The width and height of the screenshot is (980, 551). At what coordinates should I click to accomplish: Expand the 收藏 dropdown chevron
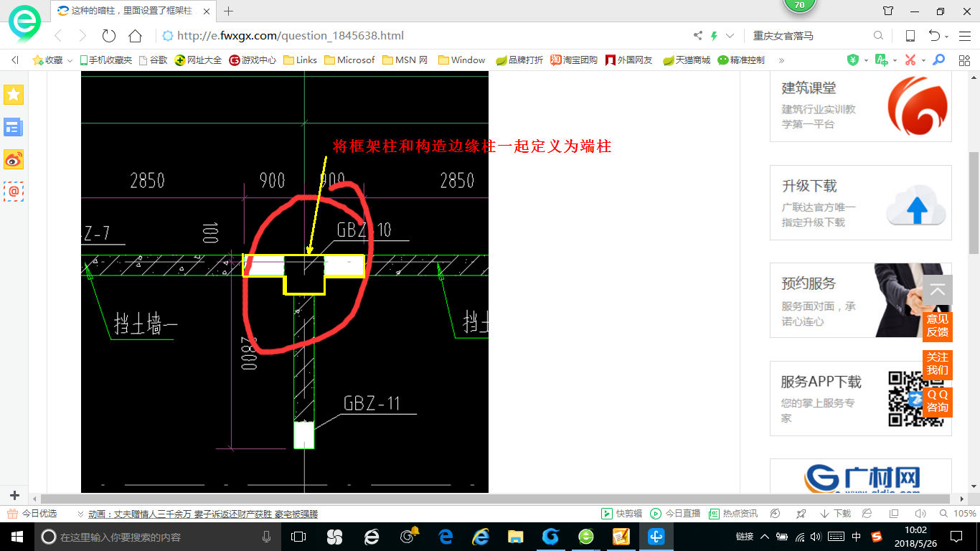(x=70, y=61)
